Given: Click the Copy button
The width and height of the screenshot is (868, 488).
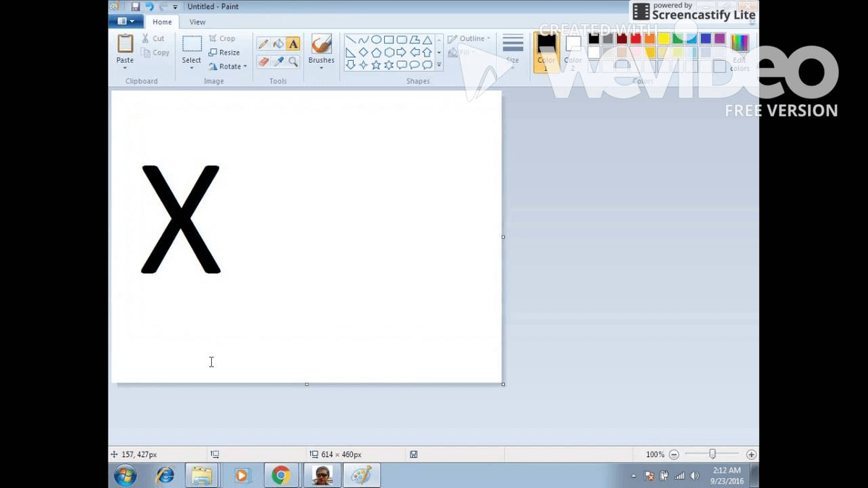Looking at the screenshot, I should [x=155, y=53].
